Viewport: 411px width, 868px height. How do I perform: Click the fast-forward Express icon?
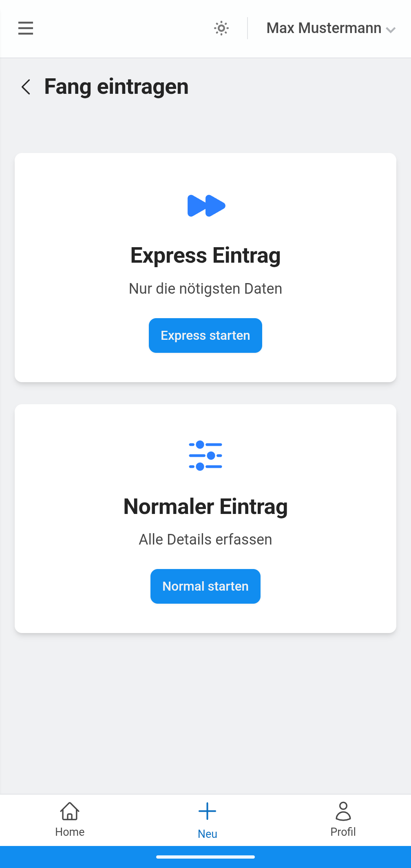tap(206, 206)
